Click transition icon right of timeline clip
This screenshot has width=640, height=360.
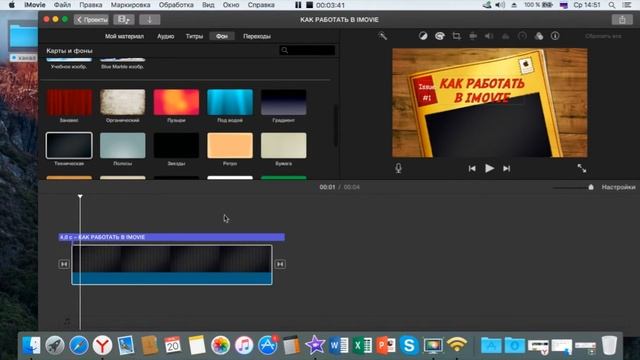tap(280, 264)
